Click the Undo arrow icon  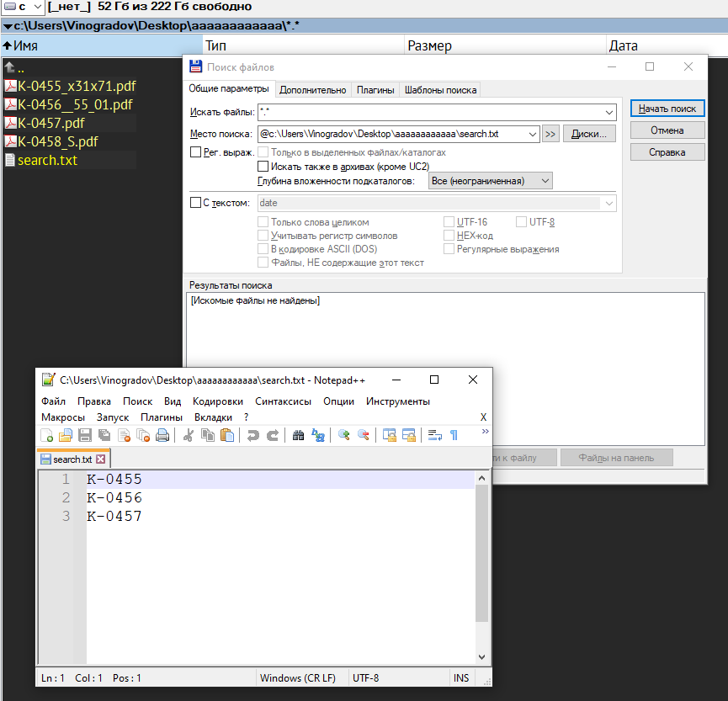click(252, 435)
